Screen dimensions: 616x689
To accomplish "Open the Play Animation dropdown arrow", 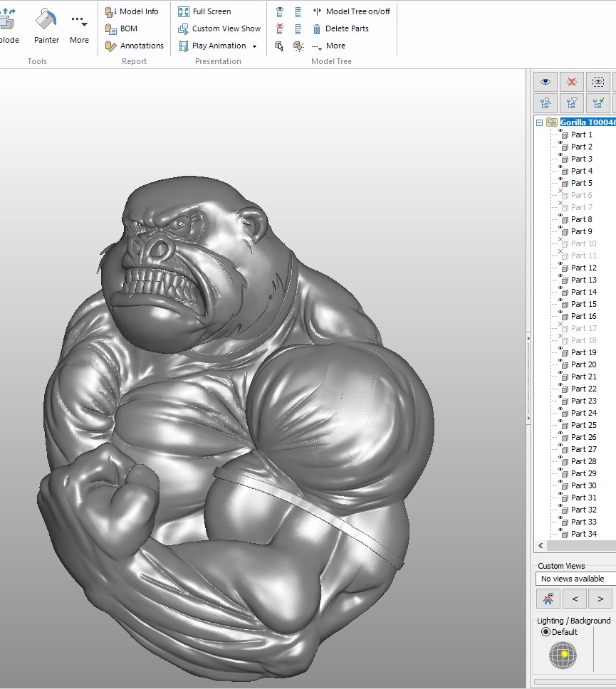I will 254,46.
